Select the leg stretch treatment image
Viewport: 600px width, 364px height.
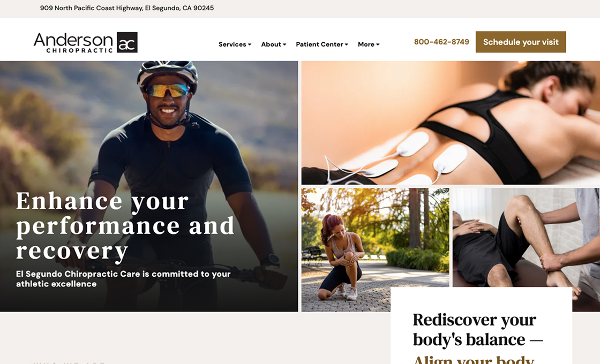pyautogui.click(x=526, y=237)
